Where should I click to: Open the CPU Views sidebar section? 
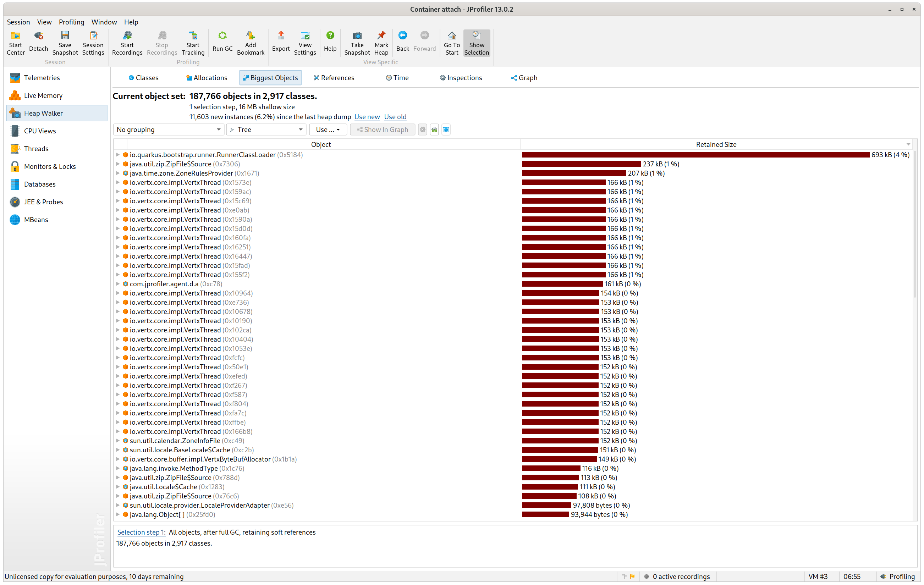pyautogui.click(x=40, y=131)
